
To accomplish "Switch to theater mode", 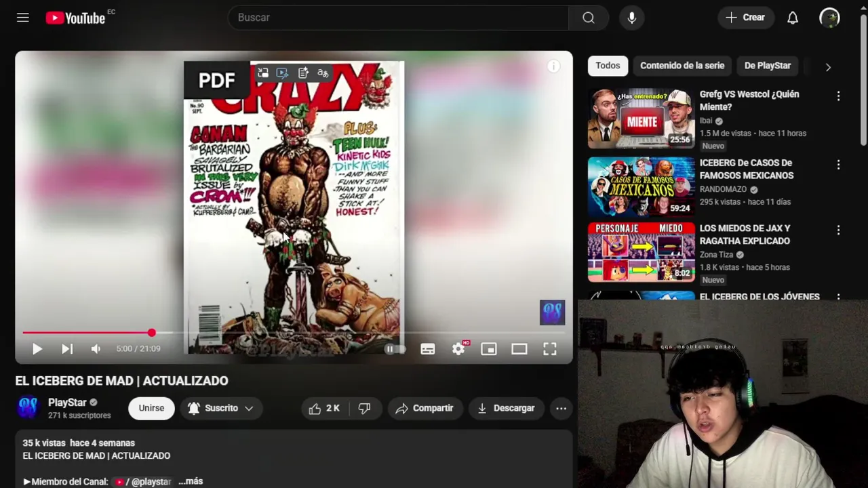I will coord(519,349).
